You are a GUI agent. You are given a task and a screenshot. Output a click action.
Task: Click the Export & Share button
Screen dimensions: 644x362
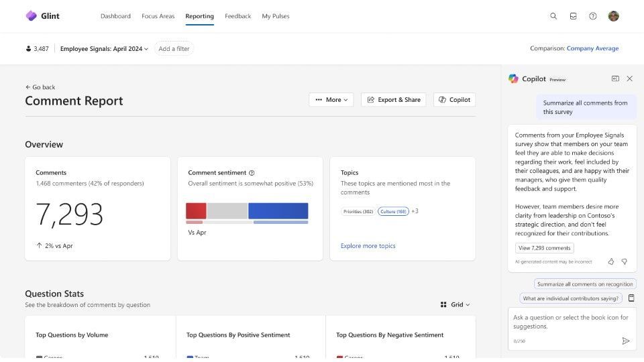[393, 100]
